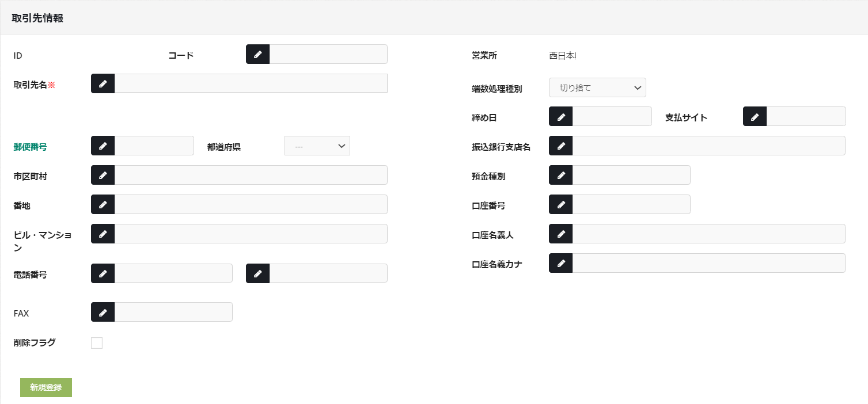Click edit icon for 振込銀行支店名

point(560,146)
